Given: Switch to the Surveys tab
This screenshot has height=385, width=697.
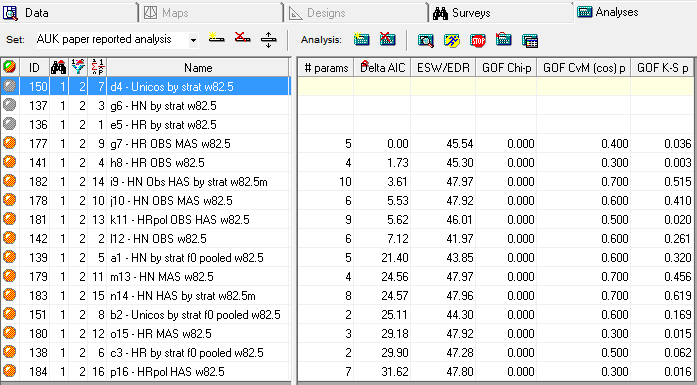Looking at the screenshot, I should 500,12.
